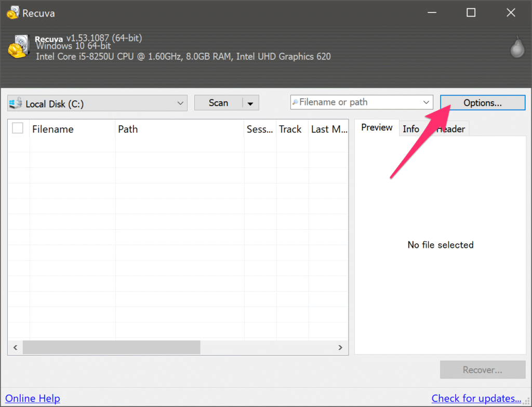Screen dimensions: 532x407
Task: Click the Recover... button
Action: coord(483,370)
